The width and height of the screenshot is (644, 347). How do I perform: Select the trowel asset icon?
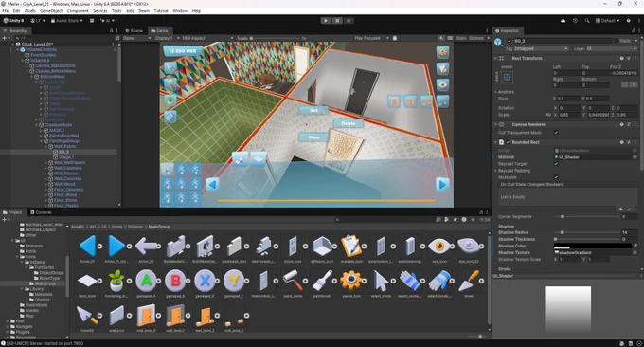(469, 281)
